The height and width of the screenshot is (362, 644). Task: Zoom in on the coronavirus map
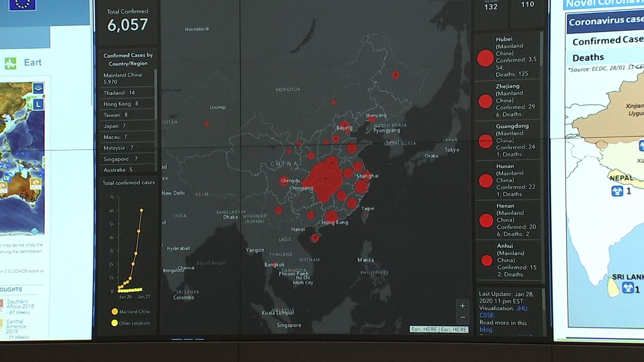click(462, 306)
